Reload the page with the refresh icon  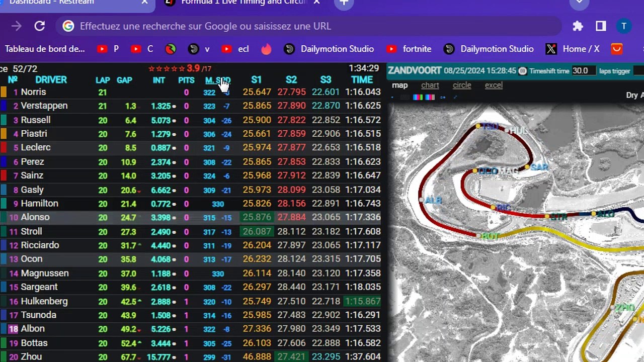[x=40, y=26]
